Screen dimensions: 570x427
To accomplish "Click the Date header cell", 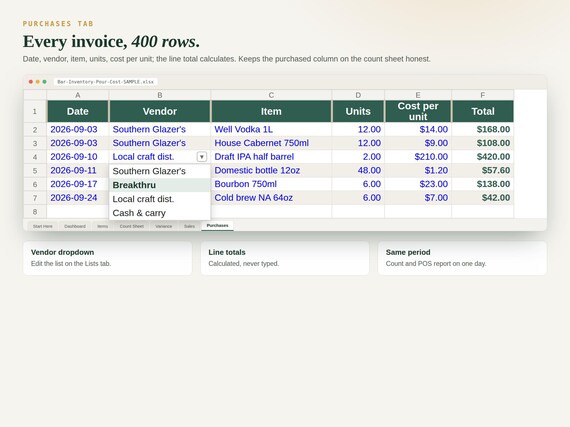I will click(x=78, y=111).
